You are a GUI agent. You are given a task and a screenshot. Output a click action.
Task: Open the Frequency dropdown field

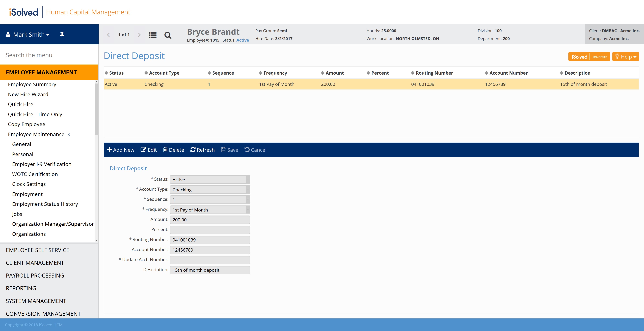coord(210,210)
